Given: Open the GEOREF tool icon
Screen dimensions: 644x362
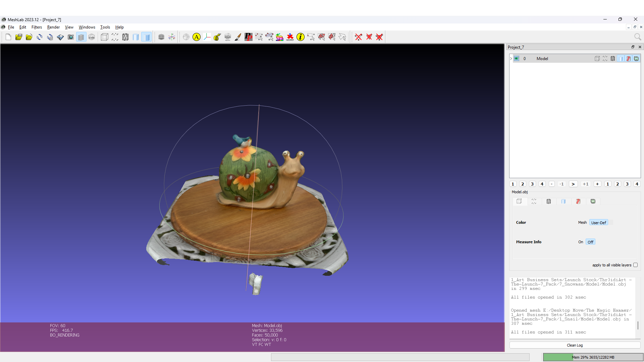Looking at the screenshot, I should pyautogui.click(x=290, y=37).
